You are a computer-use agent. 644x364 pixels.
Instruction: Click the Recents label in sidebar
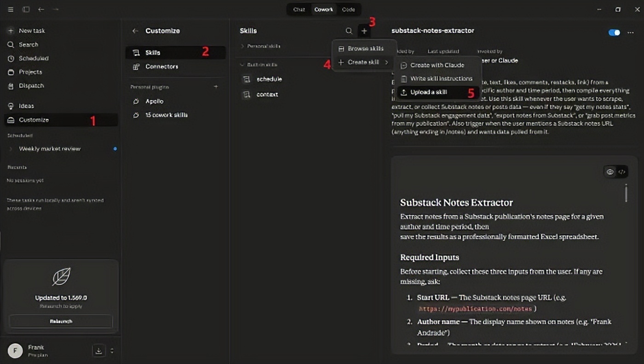pyautogui.click(x=17, y=167)
